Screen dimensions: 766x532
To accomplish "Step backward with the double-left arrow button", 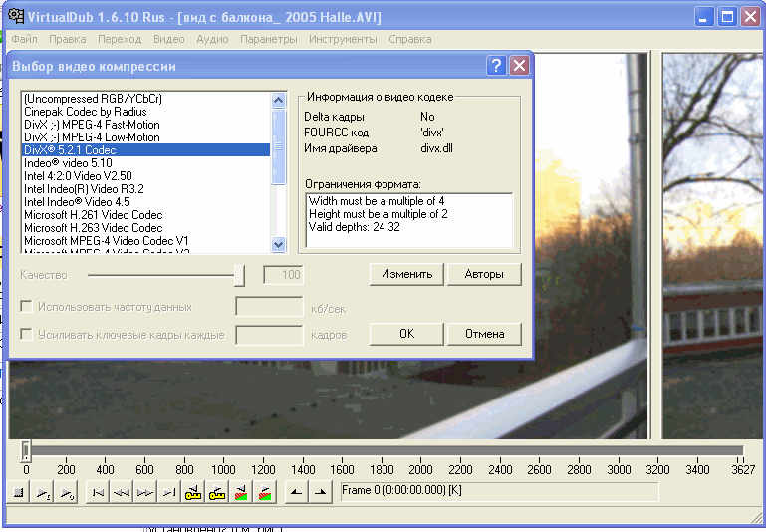I will 122,492.
